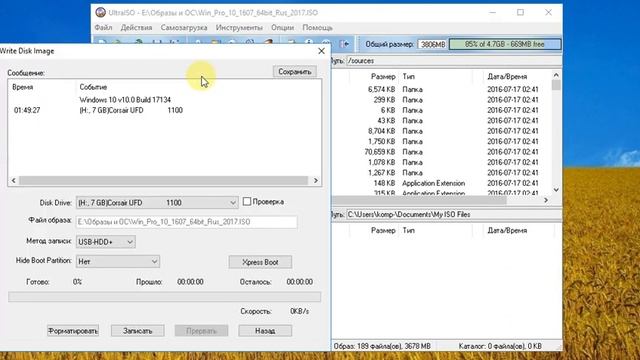
Task: Open the Инструменты menu
Action: tap(239, 28)
